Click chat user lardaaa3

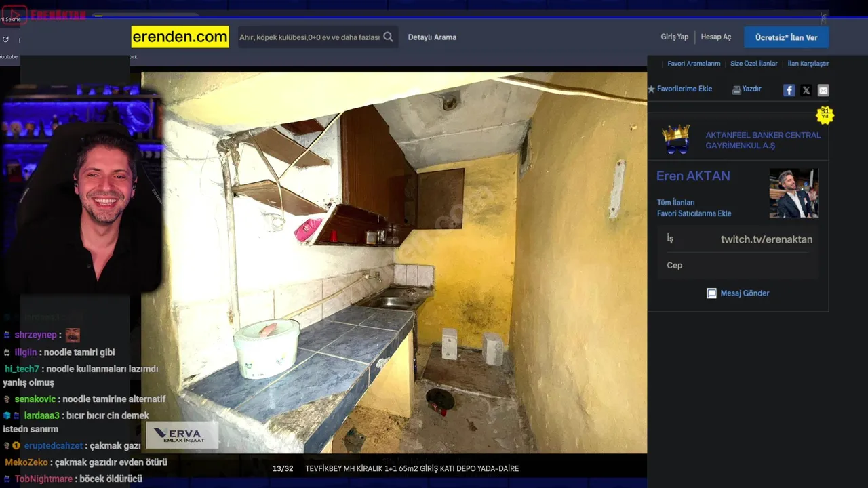point(42,415)
